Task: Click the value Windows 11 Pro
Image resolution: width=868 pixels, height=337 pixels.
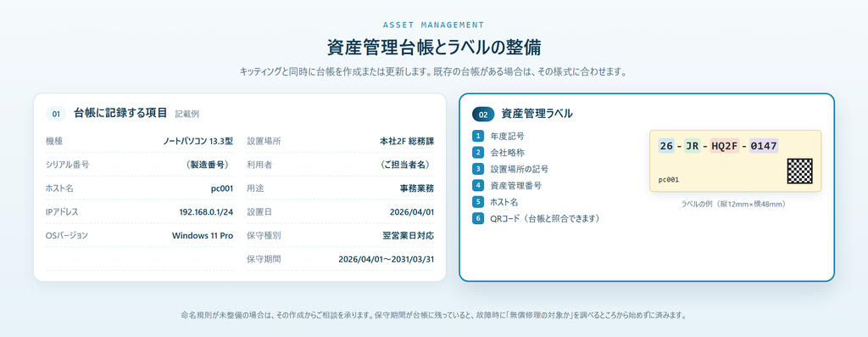Action: click(203, 236)
